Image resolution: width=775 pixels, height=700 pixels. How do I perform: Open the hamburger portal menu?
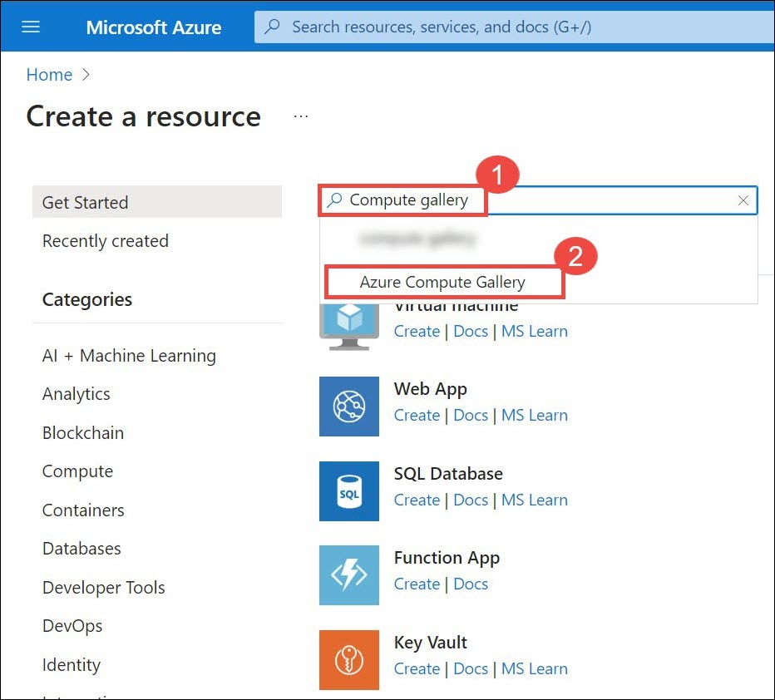pyautogui.click(x=31, y=27)
